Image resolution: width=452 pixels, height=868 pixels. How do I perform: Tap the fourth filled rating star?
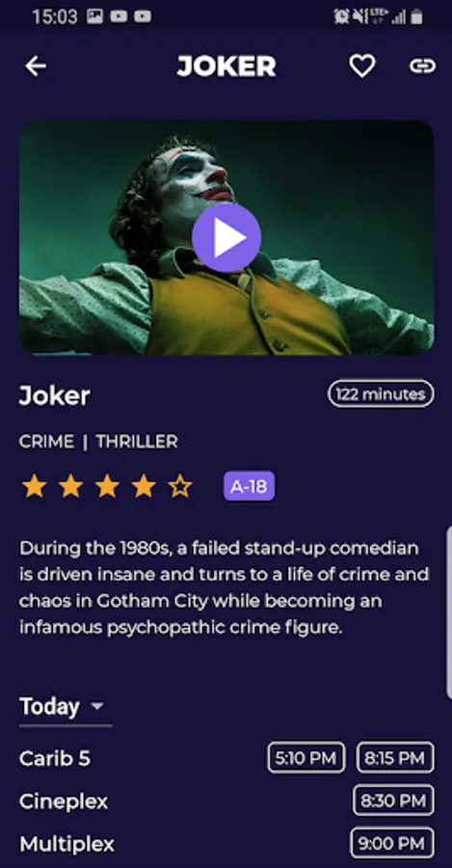point(144,487)
